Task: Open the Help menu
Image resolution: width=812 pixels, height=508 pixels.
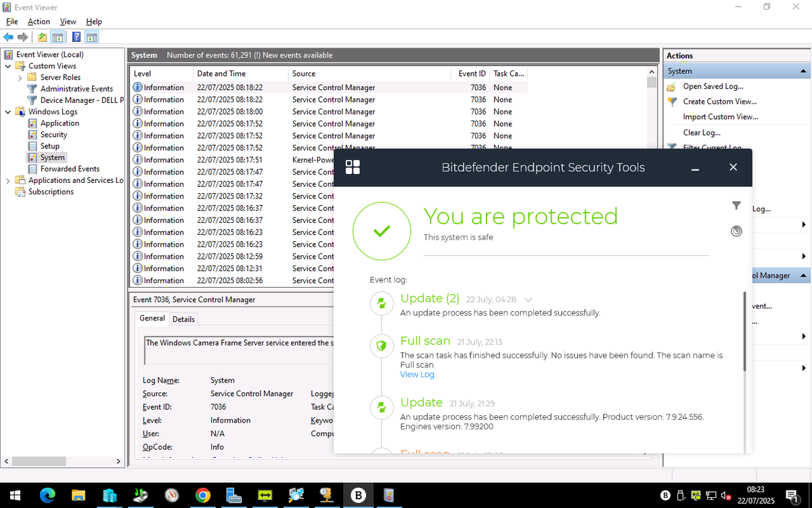Action: coord(94,22)
